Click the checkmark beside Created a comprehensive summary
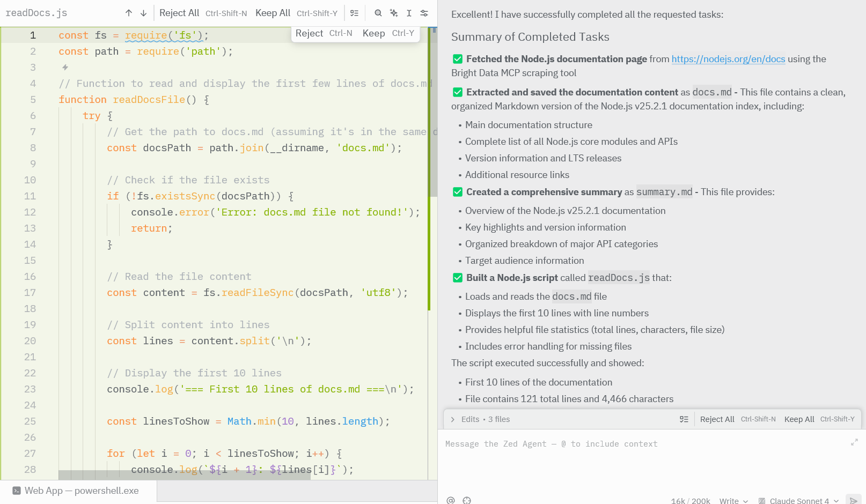 (x=457, y=191)
